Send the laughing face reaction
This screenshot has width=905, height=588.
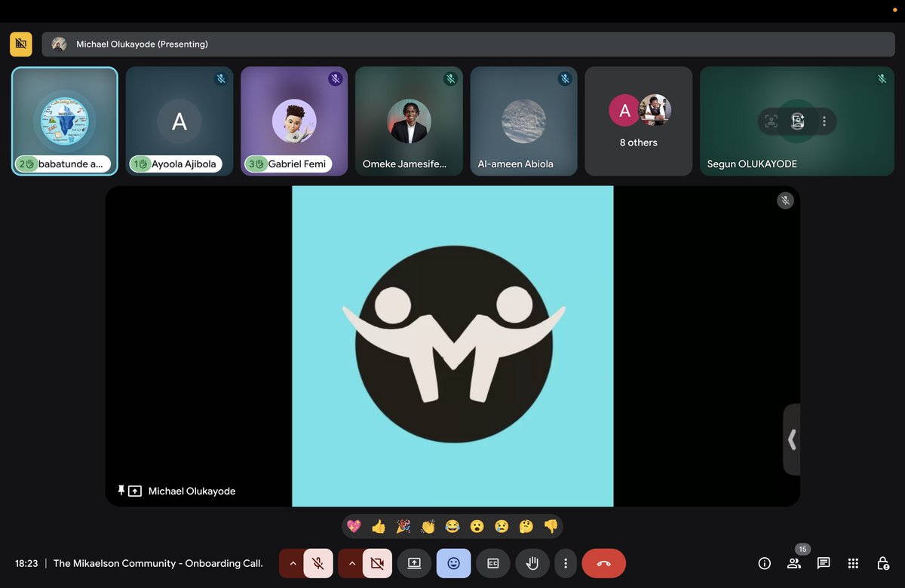[452, 526]
